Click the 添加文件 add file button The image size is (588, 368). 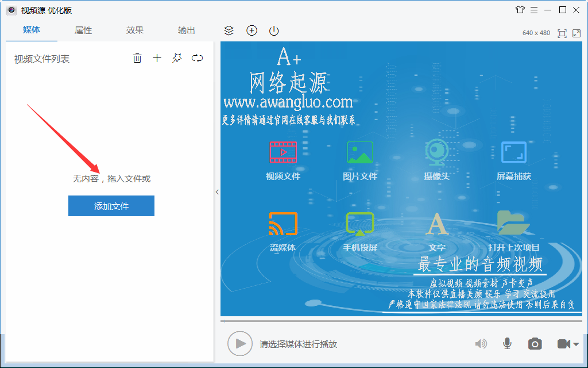pos(111,206)
